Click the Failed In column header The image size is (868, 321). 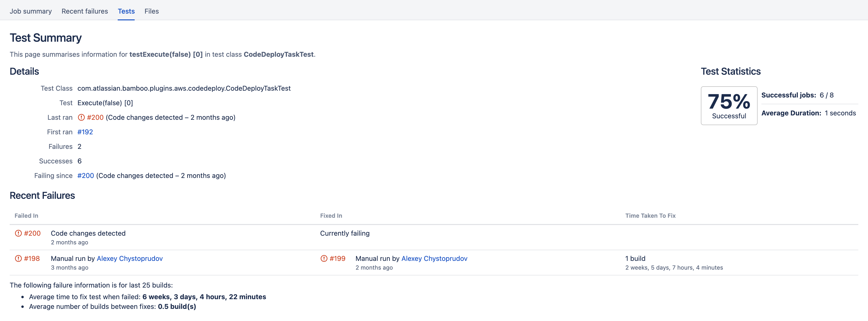click(26, 216)
